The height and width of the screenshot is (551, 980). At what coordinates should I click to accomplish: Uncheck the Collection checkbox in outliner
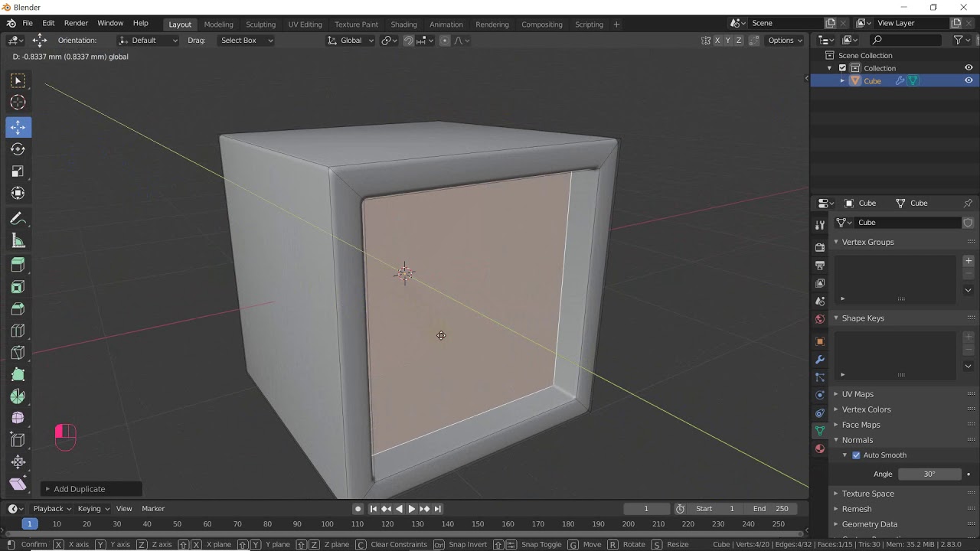(842, 68)
